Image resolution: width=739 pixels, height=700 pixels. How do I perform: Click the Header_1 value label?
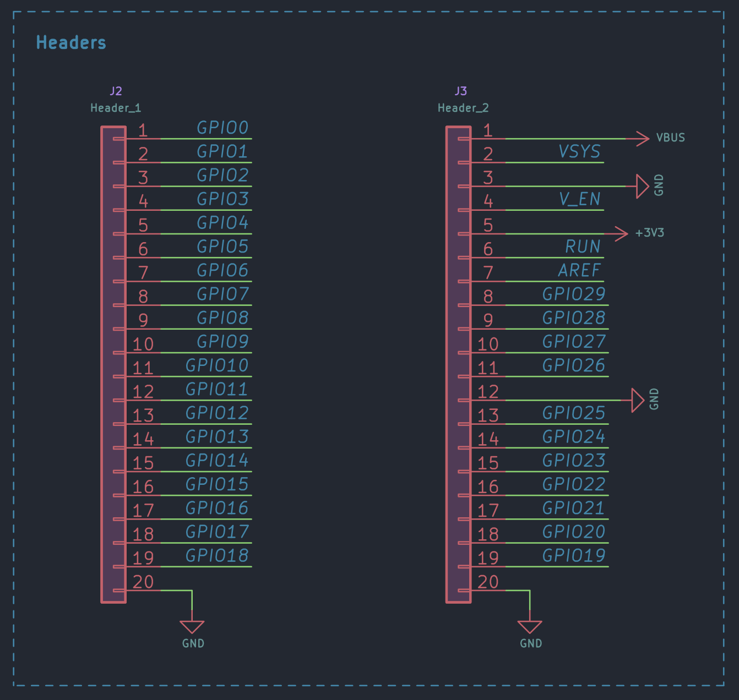click(116, 108)
